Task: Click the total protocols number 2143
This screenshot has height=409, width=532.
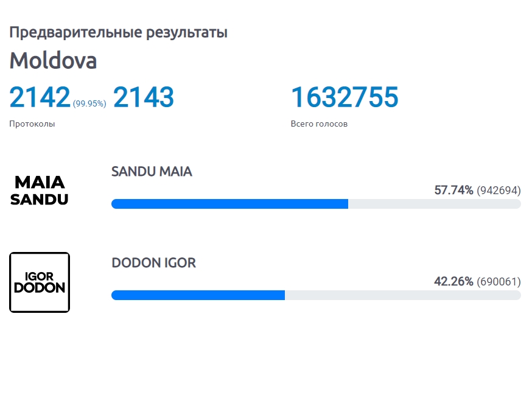Action: 143,97
